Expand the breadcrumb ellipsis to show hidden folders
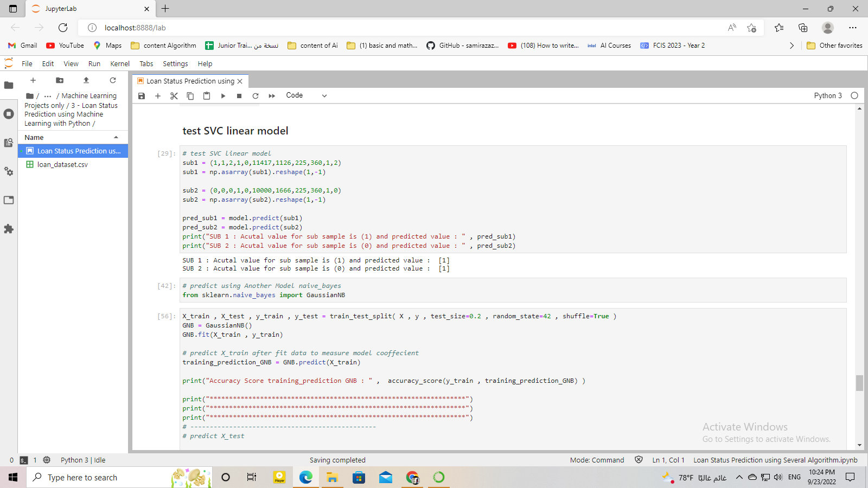Image resolution: width=868 pixels, height=488 pixels. pyautogui.click(x=47, y=95)
